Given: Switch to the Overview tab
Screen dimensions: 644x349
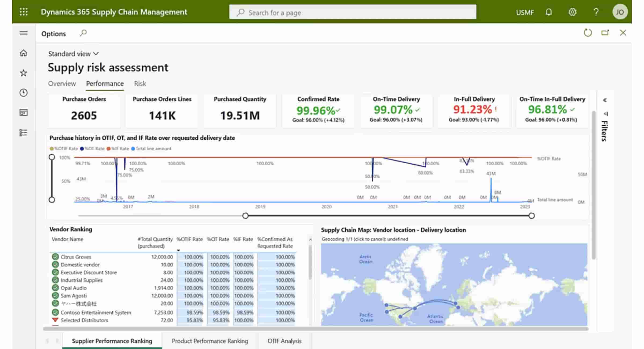Looking at the screenshot, I should click(x=62, y=83).
